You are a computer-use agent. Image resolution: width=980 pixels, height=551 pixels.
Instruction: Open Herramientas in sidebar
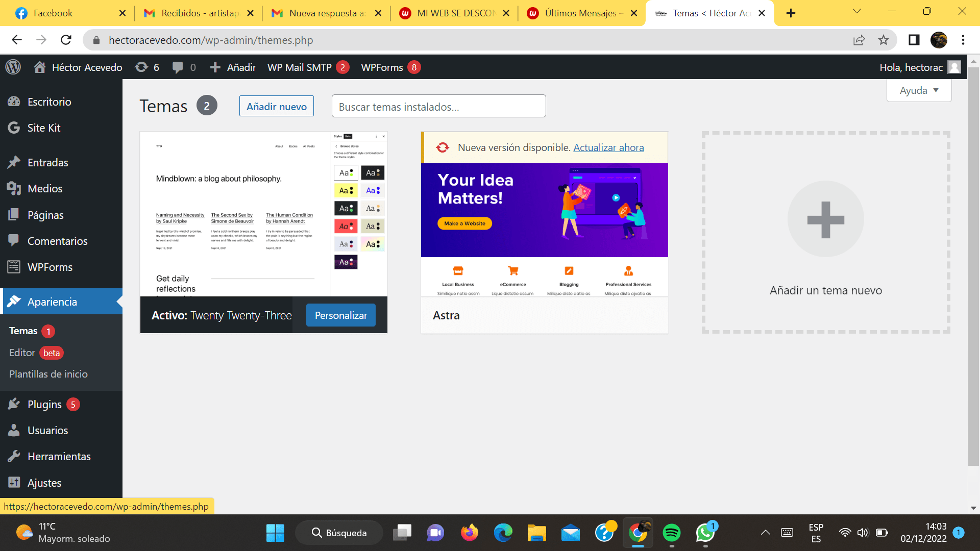61,456
